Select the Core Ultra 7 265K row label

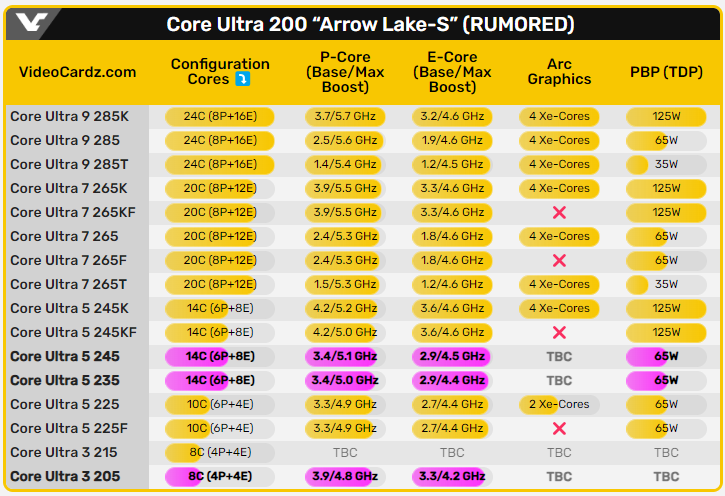coord(68,189)
